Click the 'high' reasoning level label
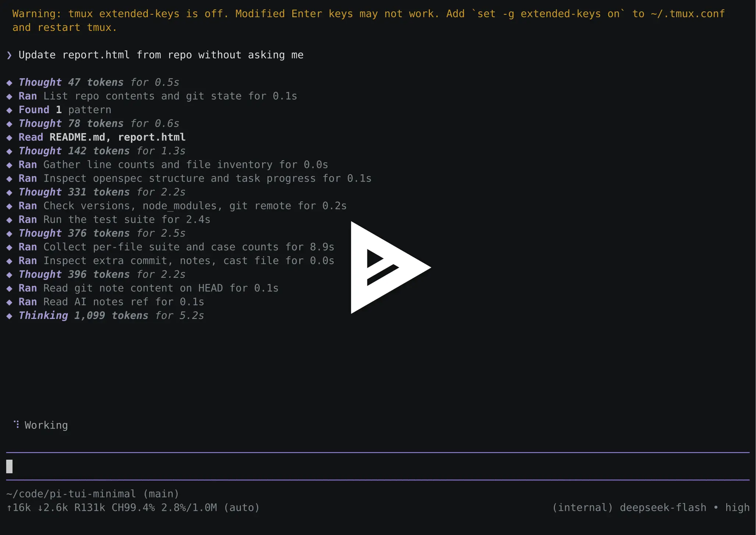The image size is (756, 535). (x=737, y=508)
